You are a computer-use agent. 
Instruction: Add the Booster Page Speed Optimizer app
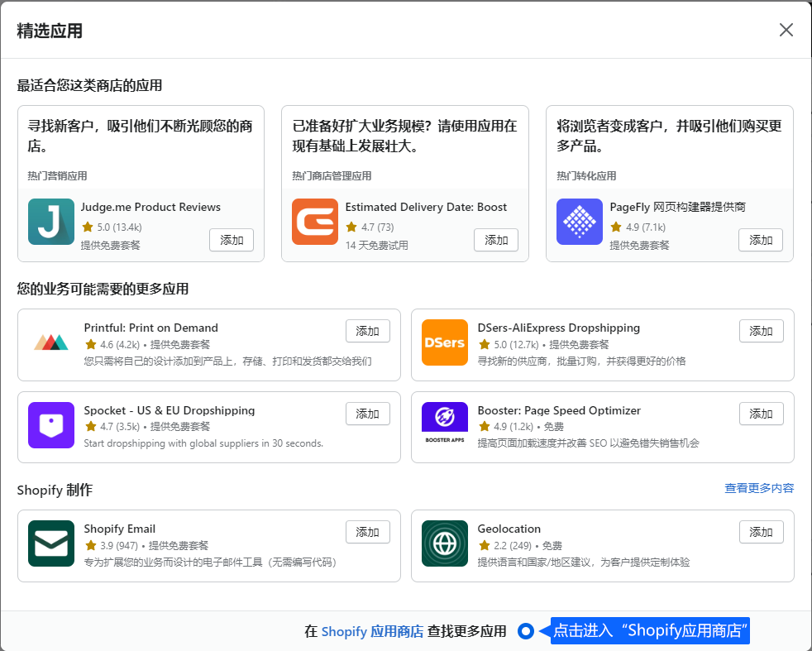pyautogui.click(x=761, y=414)
